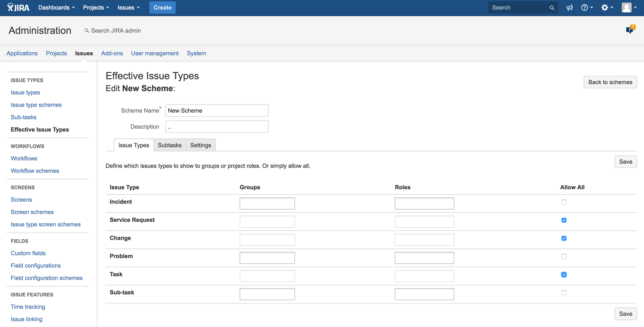Viewport: 644px width, 327px height.
Task: Select the Issue Types tab
Action: point(133,145)
